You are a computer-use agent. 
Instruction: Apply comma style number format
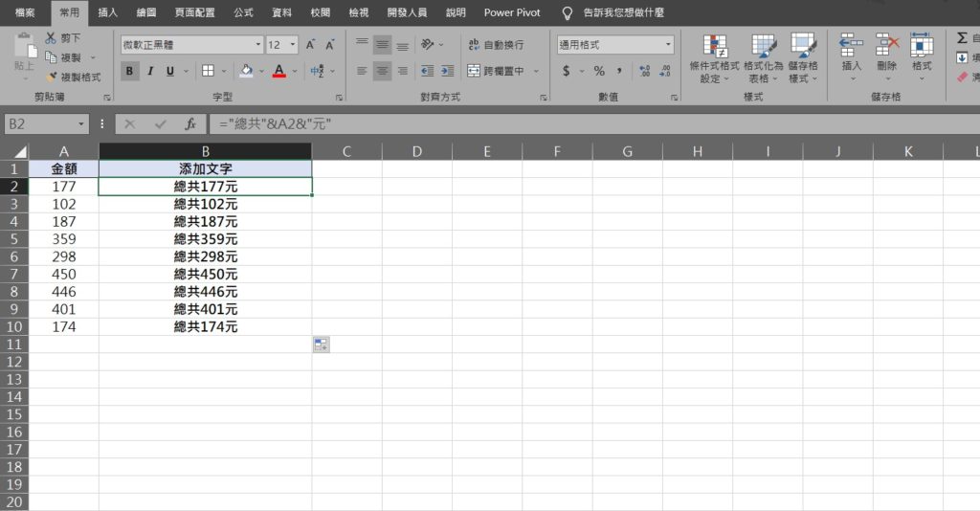click(x=619, y=71)
